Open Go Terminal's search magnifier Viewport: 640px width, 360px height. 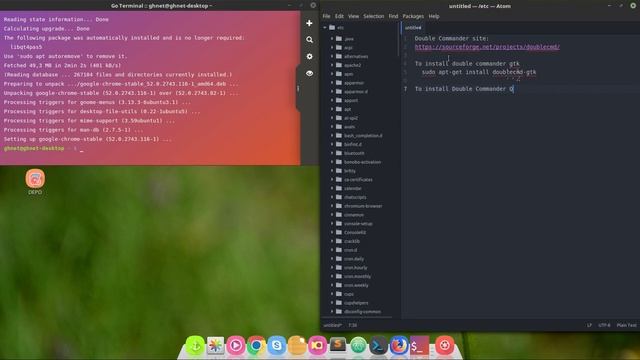[309, 40]
